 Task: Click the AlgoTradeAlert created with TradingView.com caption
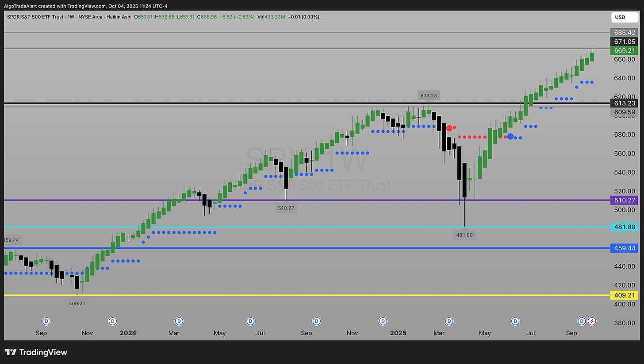pos(86,6)
